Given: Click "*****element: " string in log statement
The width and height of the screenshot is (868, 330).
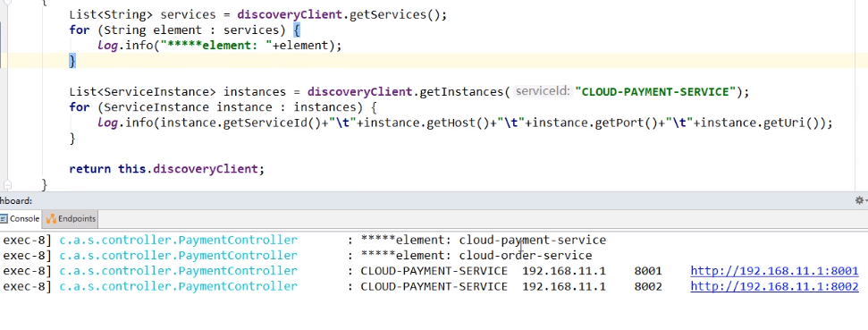Looking at the screenshot, I should pos(216,46).
